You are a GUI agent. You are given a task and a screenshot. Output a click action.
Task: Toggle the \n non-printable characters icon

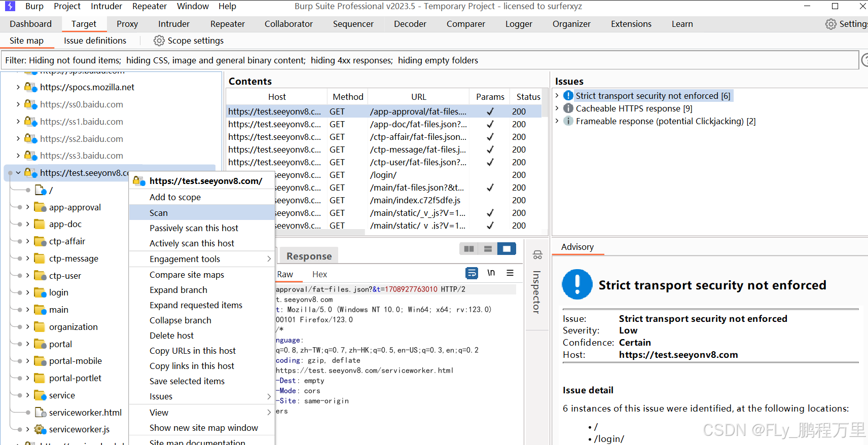click(491, 273)
